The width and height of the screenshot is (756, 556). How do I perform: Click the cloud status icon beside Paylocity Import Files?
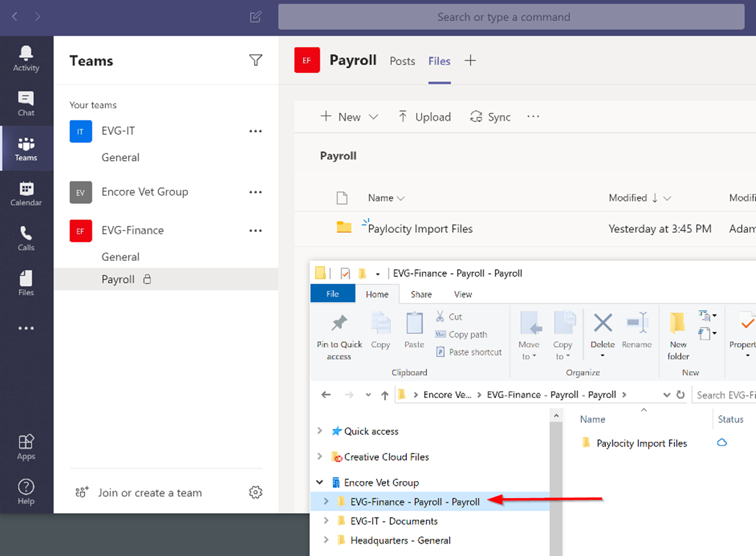coord(722,443)
